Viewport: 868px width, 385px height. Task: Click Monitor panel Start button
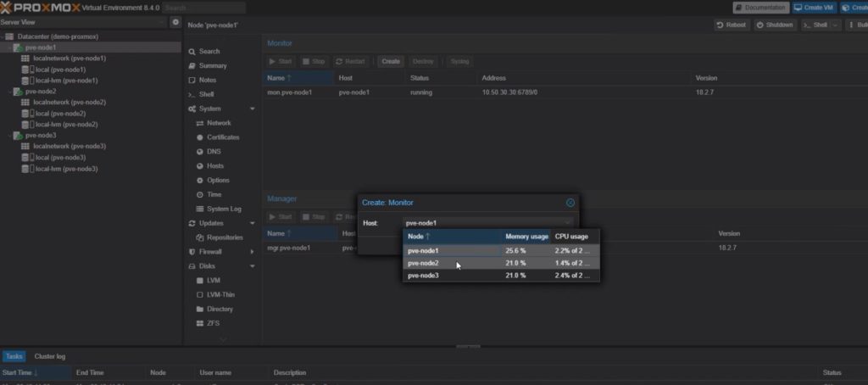pyautogui.click(x=281, y=62)
